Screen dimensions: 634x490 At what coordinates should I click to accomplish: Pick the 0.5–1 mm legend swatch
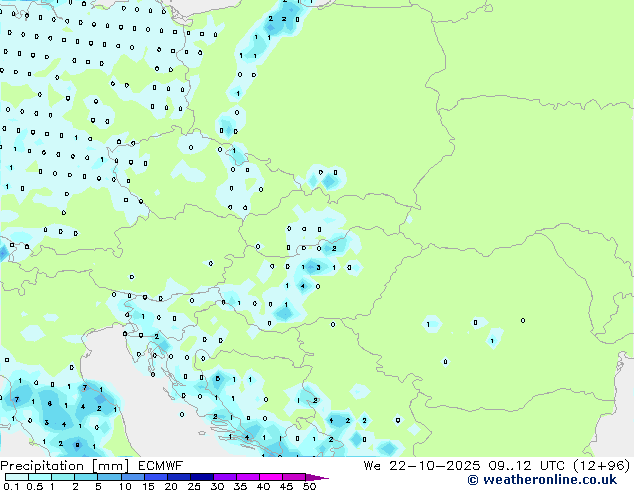pyautogui.click(x=40, y=477)
